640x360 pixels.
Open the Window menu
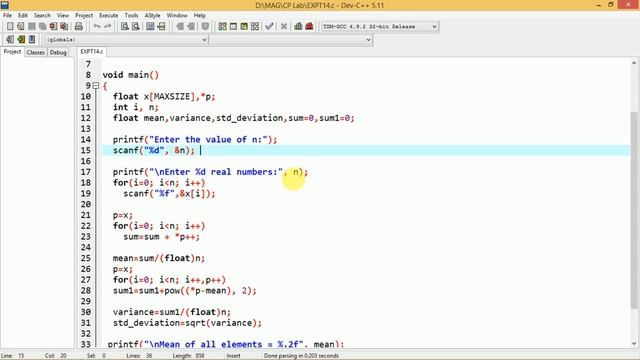coord(177,16)
